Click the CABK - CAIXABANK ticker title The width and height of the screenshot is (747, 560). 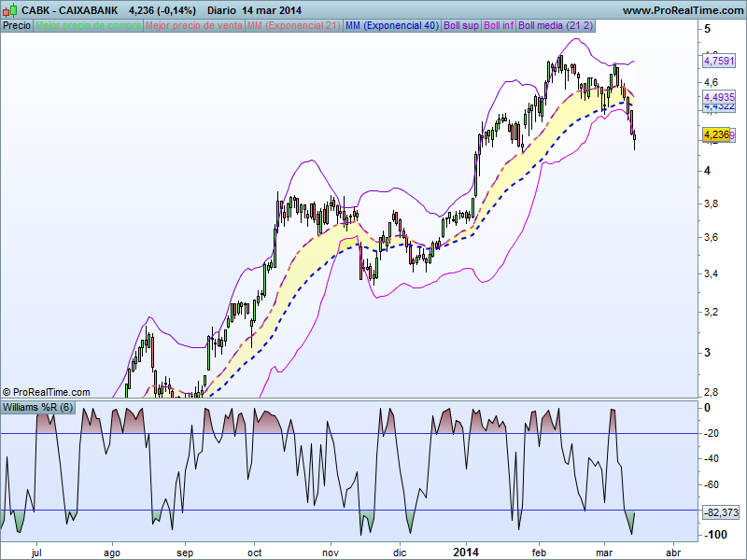[70, 10]
